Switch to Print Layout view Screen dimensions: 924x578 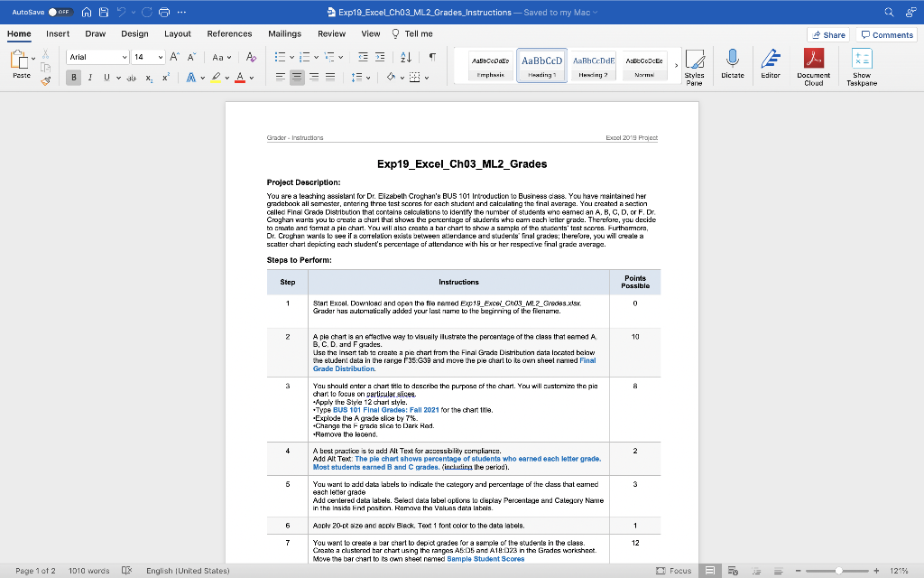(x=710, y=571)
